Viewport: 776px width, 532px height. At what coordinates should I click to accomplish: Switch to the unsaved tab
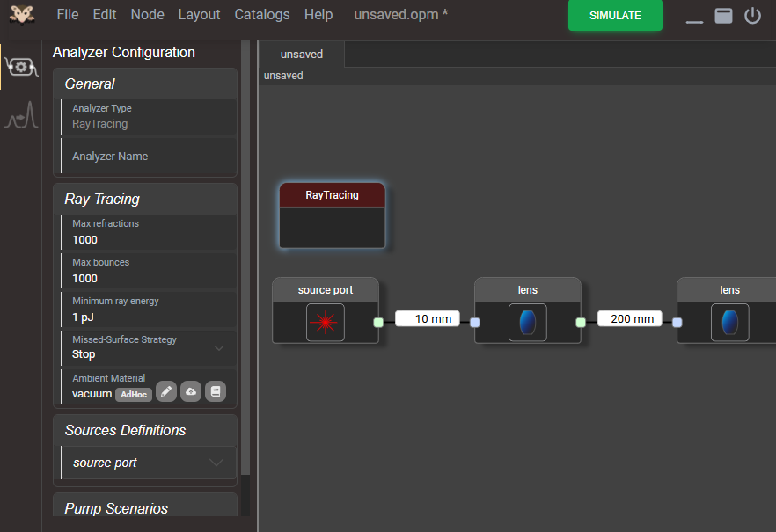click(302, 55)
